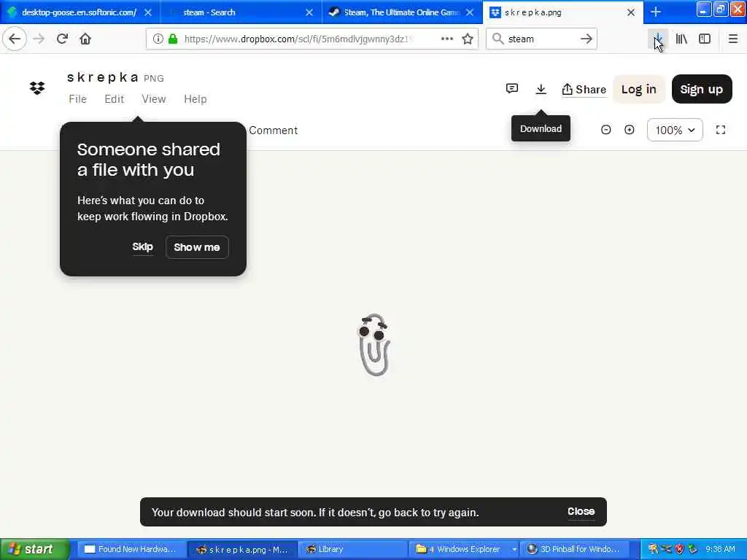The image size is (747, 560).
Task: Zoom out with the minus circle
Action: pyautogui.click(x=606, y=130)
